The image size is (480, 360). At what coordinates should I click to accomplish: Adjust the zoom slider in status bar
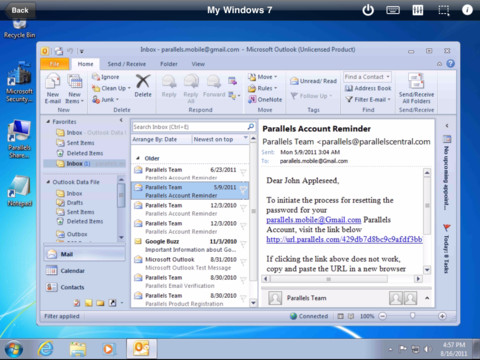(413, 316)
